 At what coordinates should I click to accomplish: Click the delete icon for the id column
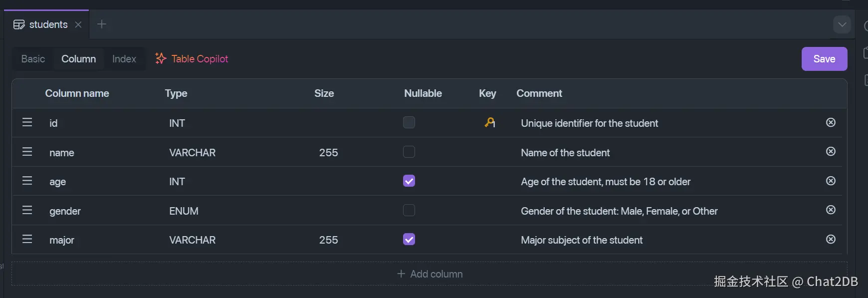click(831, 122)
